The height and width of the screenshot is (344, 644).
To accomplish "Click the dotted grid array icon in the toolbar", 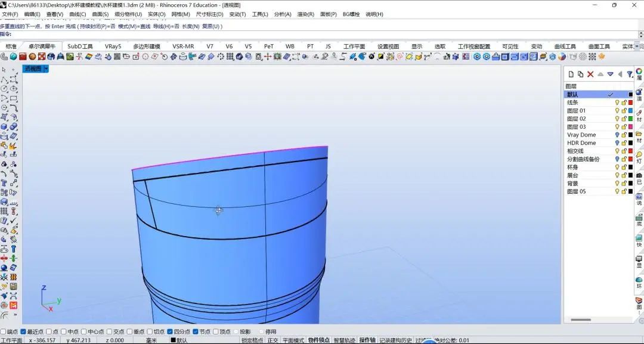I will 592,56.
